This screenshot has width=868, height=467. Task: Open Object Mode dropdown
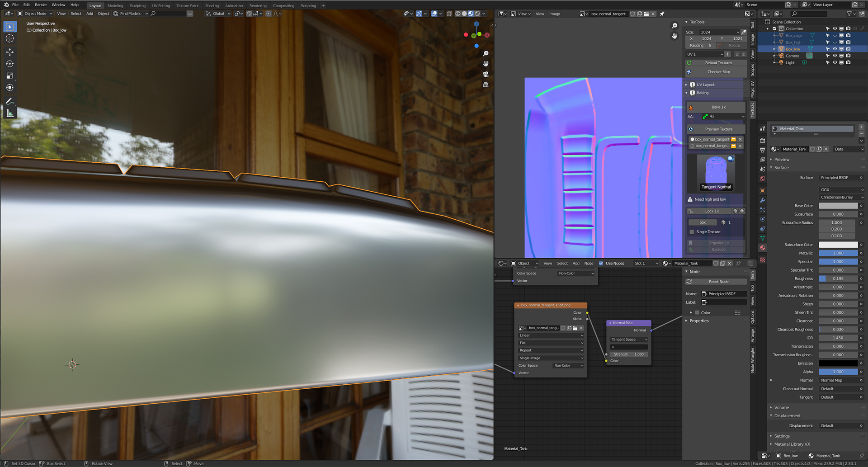[35, 14]
